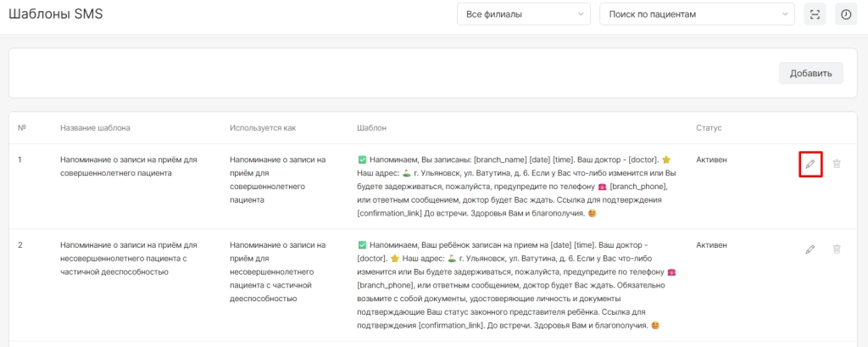The width and height of the screenshot is (868, 347).
Task: Expand the "Поиск по пациентам" search dropdown
Action: (x=697, y=14)
